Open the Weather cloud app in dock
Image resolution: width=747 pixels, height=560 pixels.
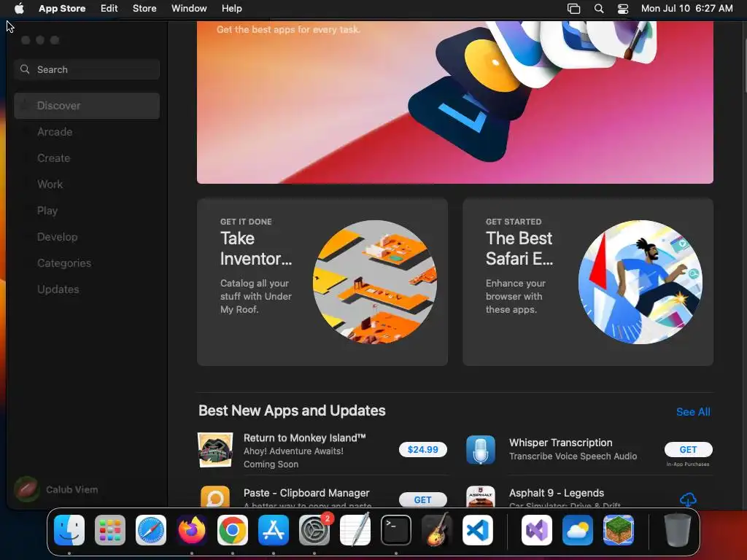[x=578, y=530]
